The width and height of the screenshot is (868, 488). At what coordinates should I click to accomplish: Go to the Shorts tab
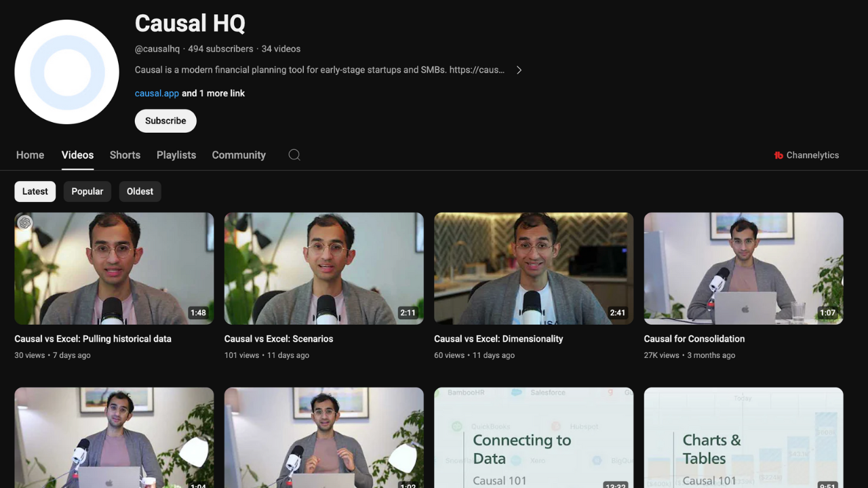[125, 155]
